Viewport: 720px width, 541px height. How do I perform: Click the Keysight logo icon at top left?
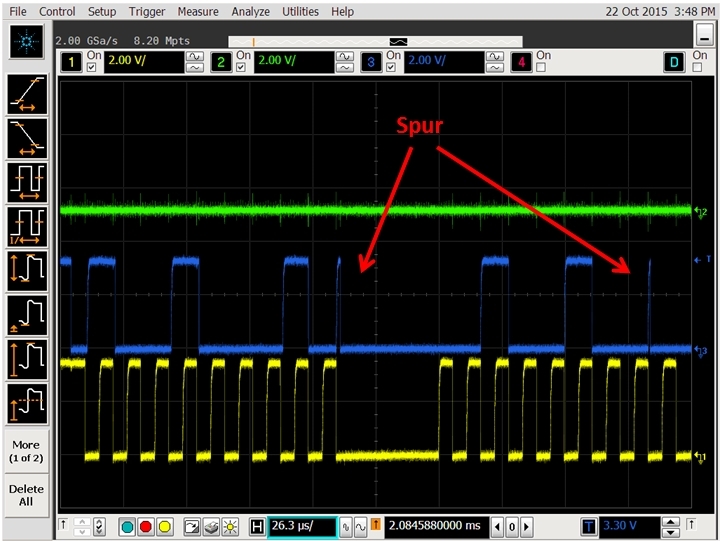click(x=27, y=42)
